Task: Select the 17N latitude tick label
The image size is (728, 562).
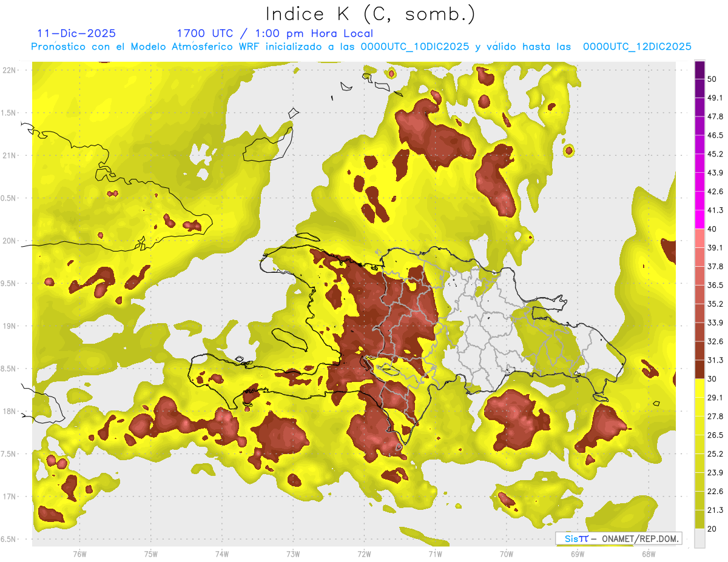Action: (x=9, y=497)
